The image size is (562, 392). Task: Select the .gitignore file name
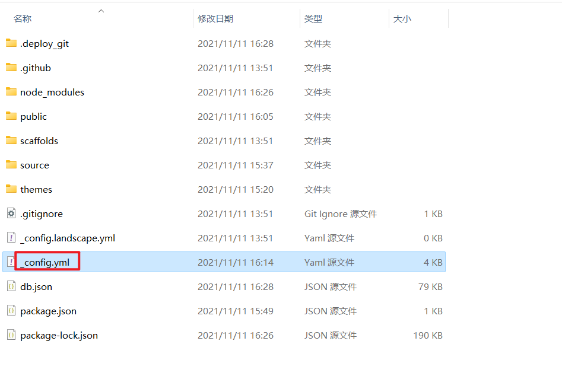click(42, 214)
